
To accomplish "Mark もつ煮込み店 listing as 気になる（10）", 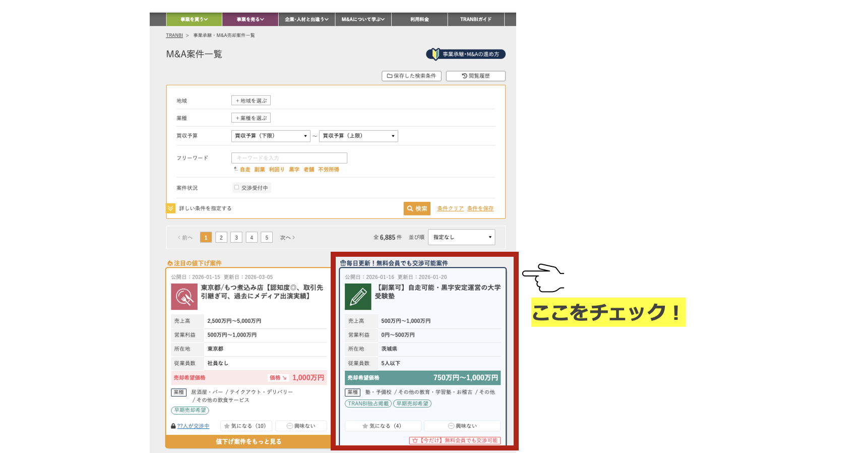I will click(246, 426).
